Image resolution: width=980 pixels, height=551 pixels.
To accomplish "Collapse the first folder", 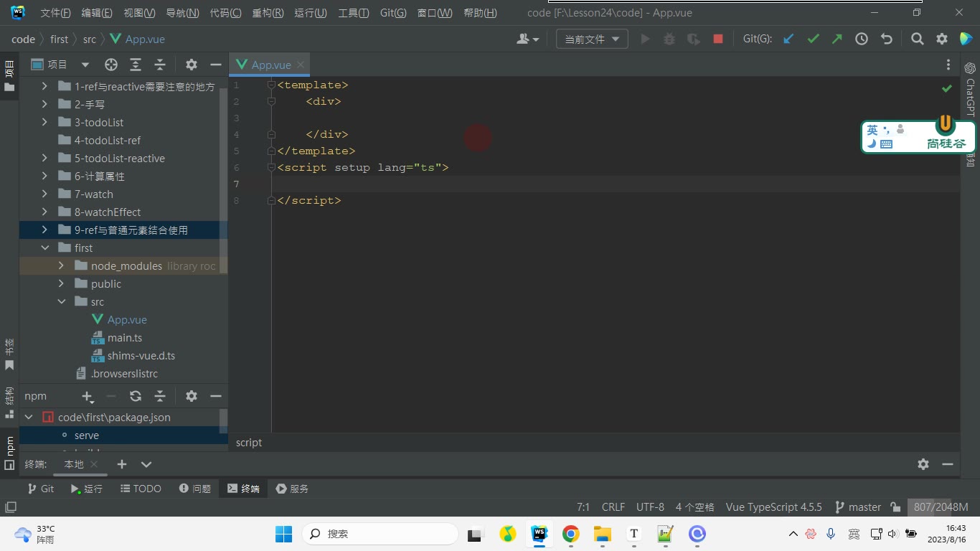I will [44, 248].
